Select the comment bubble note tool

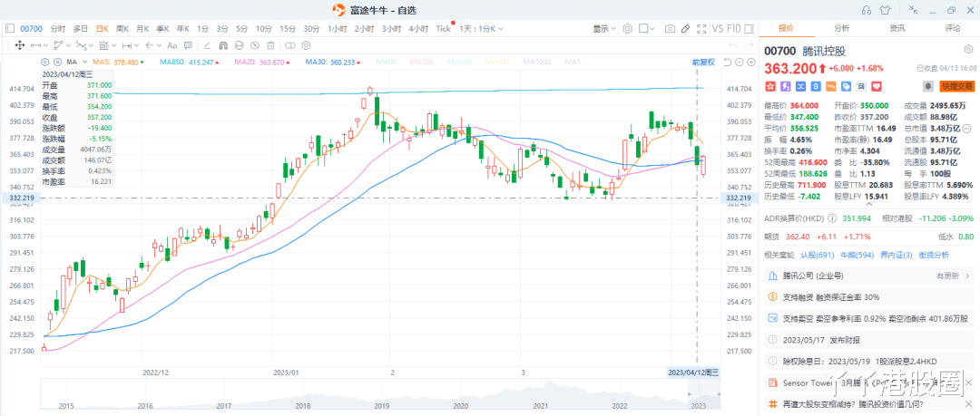click(188, 45)
